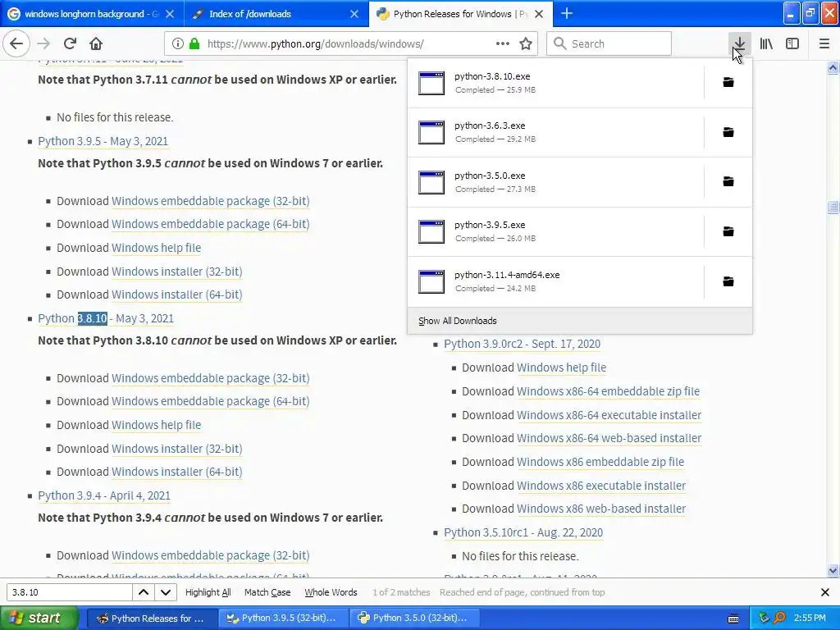Switch to Python 3.9.5 (32-bit) taskbar window

[283, 619]
